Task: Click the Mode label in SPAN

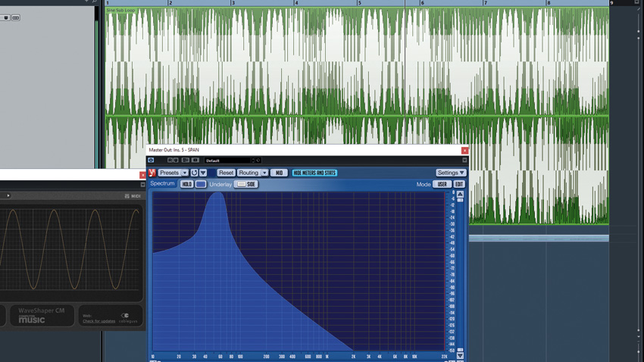Action: click(424, 184)
